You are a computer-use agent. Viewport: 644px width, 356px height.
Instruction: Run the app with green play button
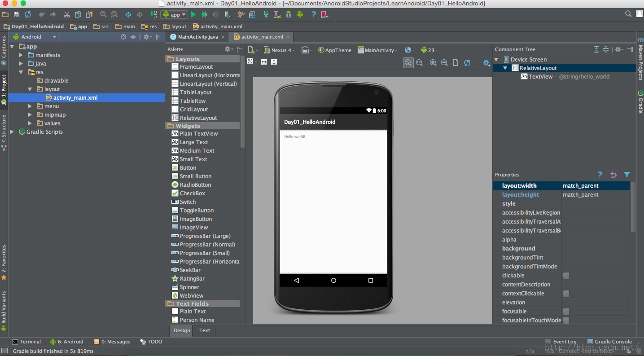[x=193, y=14]
